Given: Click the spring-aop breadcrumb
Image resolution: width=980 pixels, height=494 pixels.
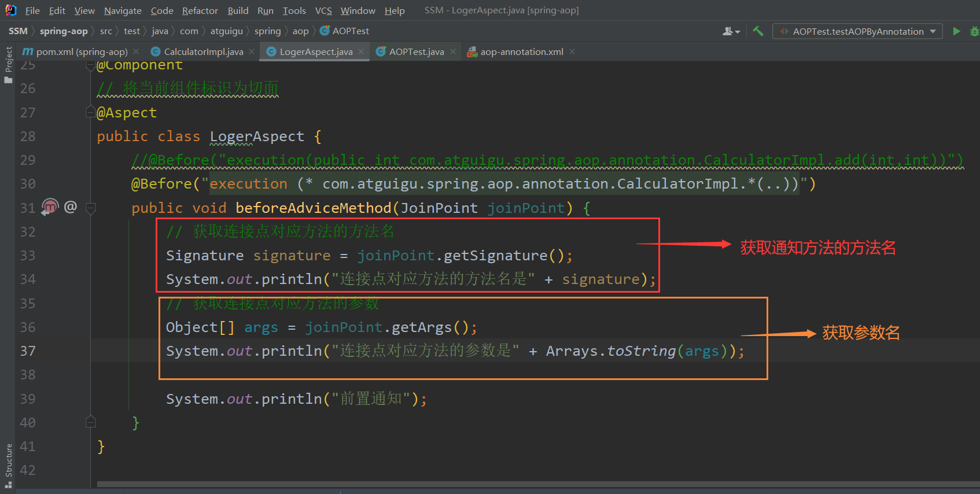Looking at the screenshot, I should pos(64,31).
